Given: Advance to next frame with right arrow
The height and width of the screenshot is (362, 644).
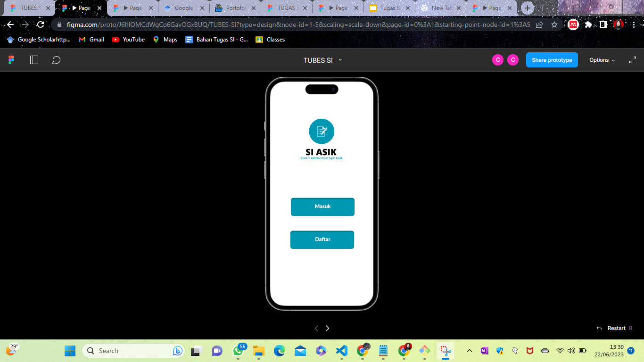Looking at the screenshot, I should [327, 328].
